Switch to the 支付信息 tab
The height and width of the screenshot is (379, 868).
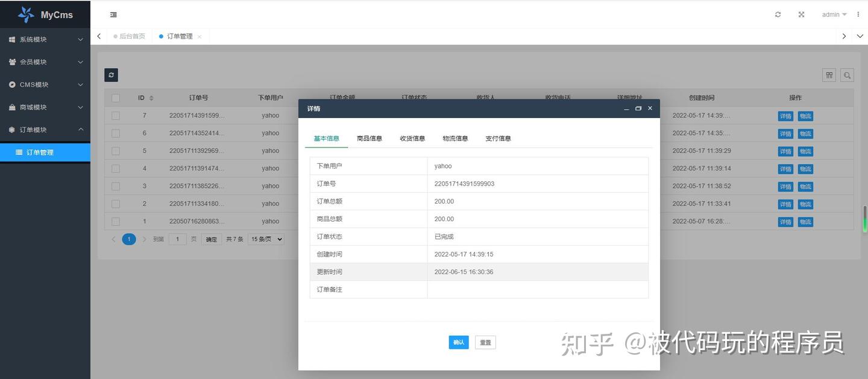tap(498, 138)
